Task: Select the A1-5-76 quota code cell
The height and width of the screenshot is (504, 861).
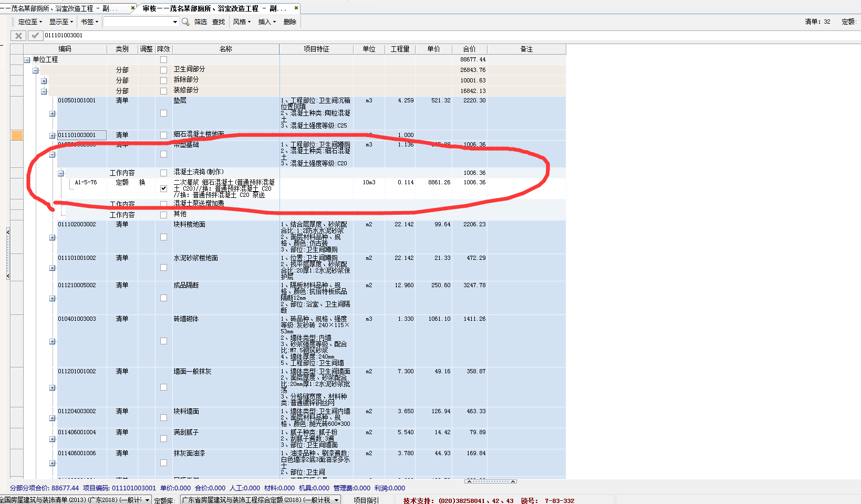Action: click(86, 183)
